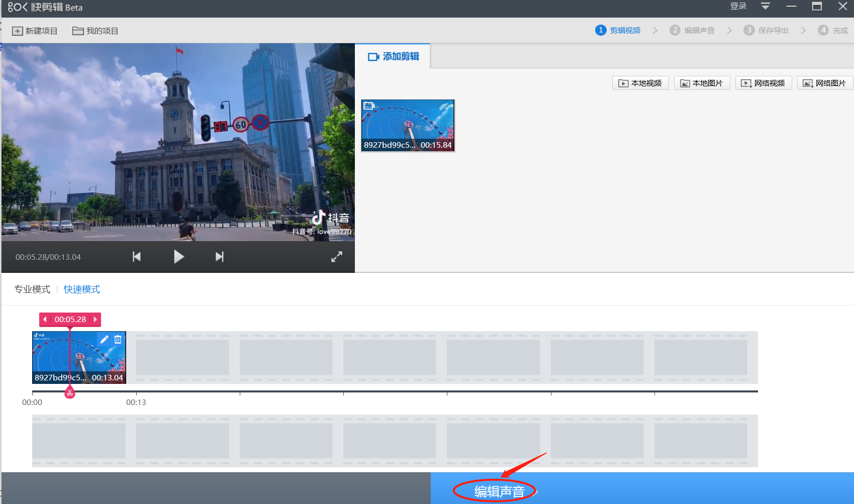Click the scissors cut marker on timeline
This screenshot has height=504, width=854.
70,393
